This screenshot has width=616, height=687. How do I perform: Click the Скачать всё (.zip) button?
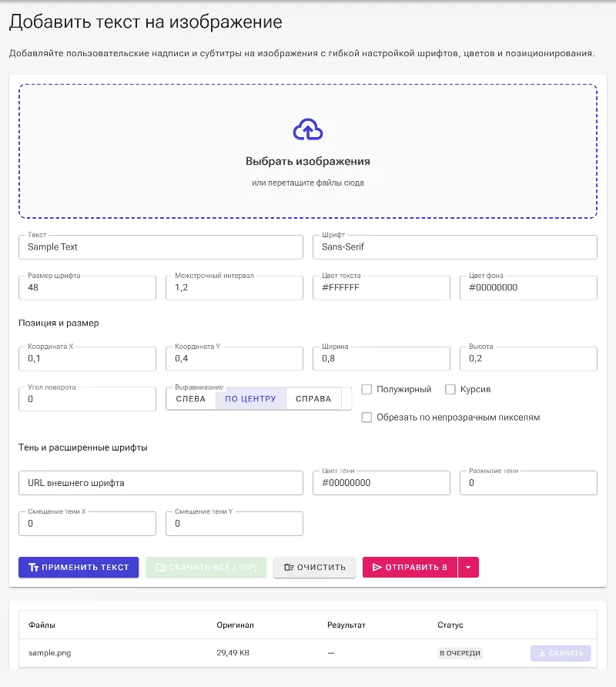point(206,568)
